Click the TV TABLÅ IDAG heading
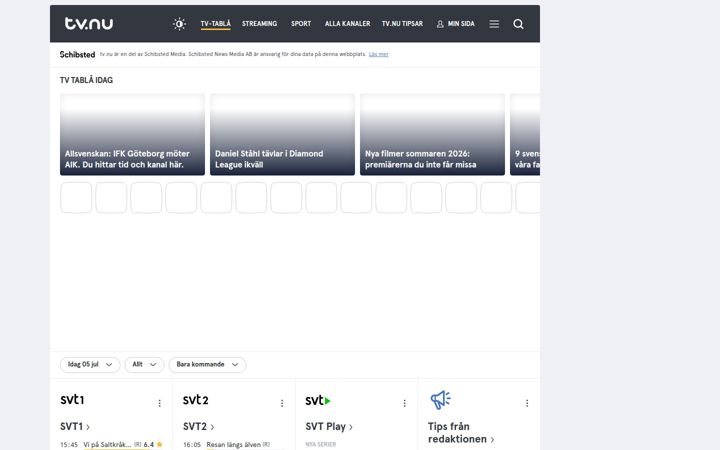720x450 pixels. [86, 80]
